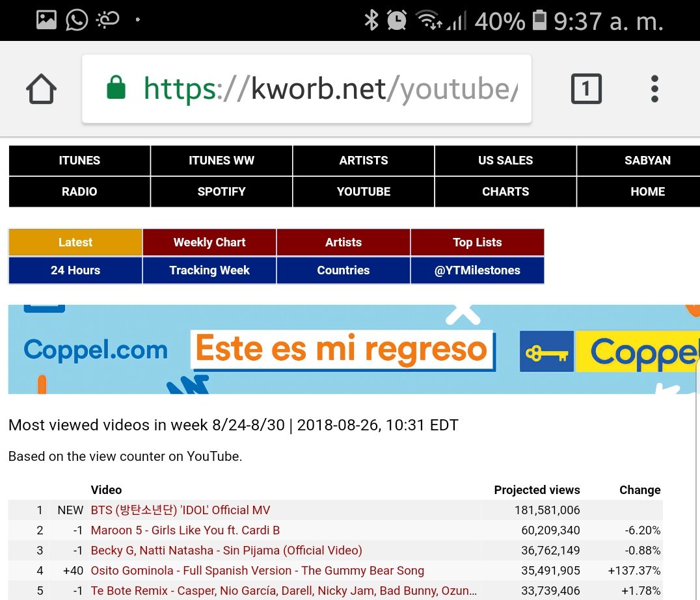
Task: Click 'Based on the view counter' text
Action: (x=125, y=456)
